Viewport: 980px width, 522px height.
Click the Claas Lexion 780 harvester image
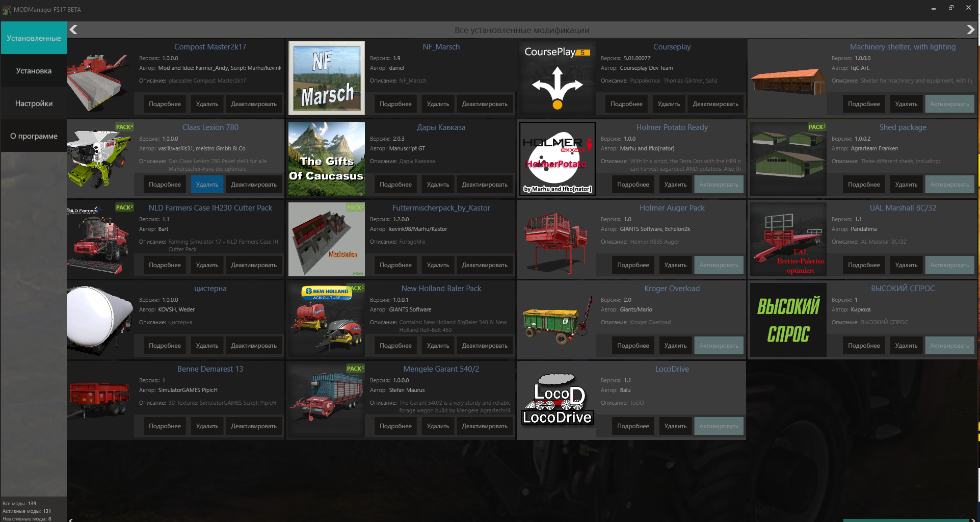coord(100,159)
